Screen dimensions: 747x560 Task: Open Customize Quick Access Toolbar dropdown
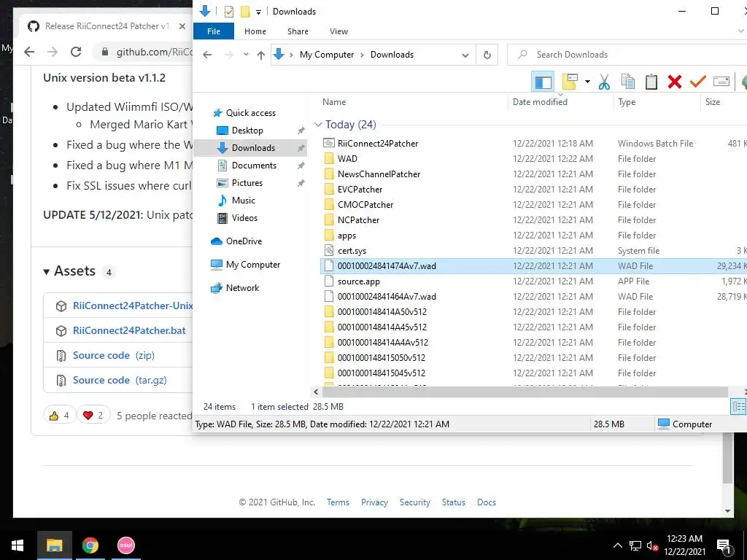coord(258,12)
